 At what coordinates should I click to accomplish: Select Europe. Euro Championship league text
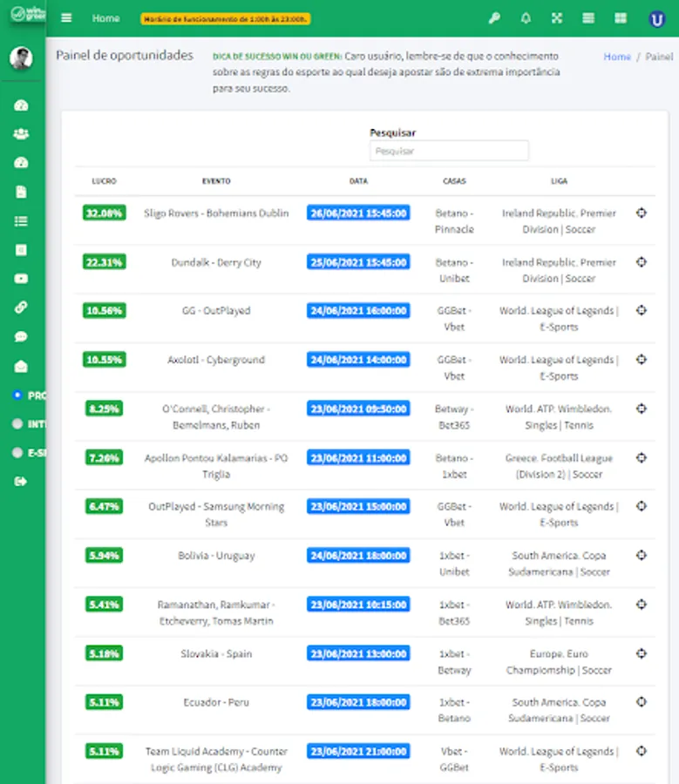coord(559,661)
